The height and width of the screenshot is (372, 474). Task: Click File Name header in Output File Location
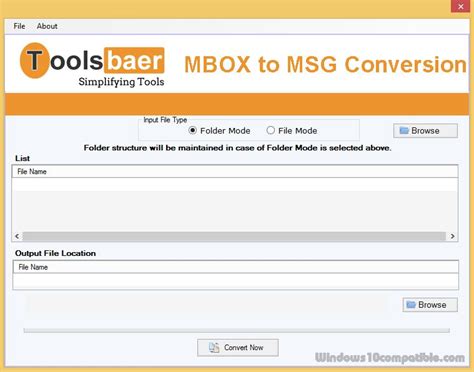click(x=236, y=267)
